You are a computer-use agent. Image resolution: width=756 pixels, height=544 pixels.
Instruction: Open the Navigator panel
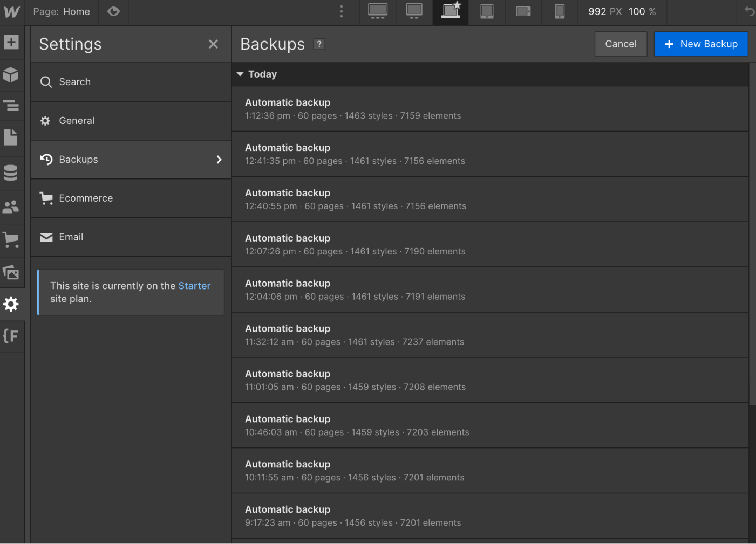[x=11, y=106]
